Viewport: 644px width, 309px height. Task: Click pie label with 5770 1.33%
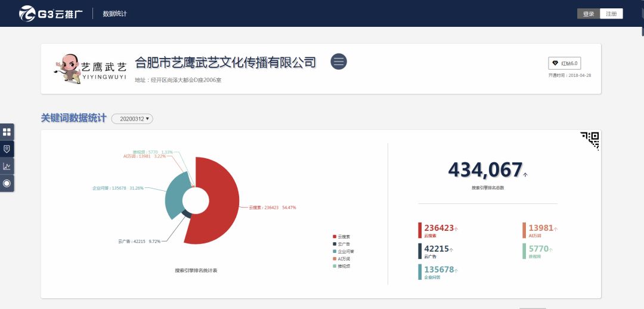[x=153, y=152]
